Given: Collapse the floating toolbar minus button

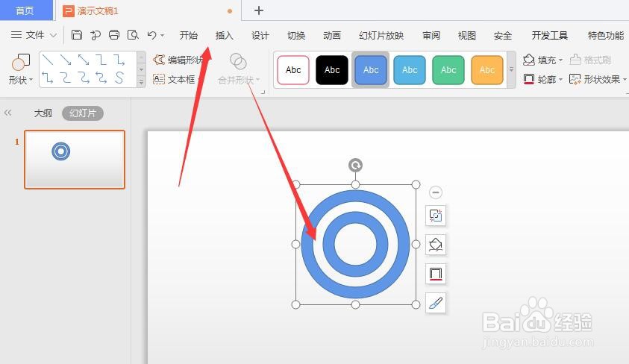Looking at the screenshot, I should tap(436, 192).
